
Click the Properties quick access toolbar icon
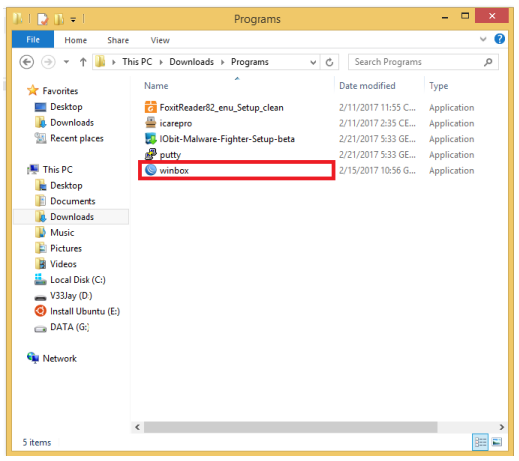pos(43,19)
